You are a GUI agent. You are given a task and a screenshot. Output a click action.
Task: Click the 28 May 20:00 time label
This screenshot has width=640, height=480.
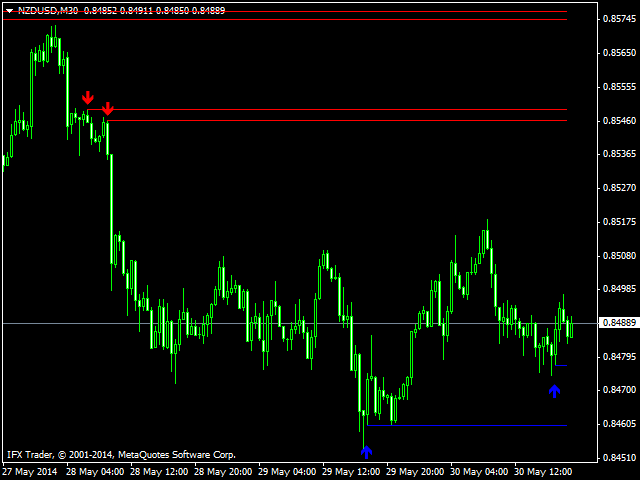(x=223, y=472)
